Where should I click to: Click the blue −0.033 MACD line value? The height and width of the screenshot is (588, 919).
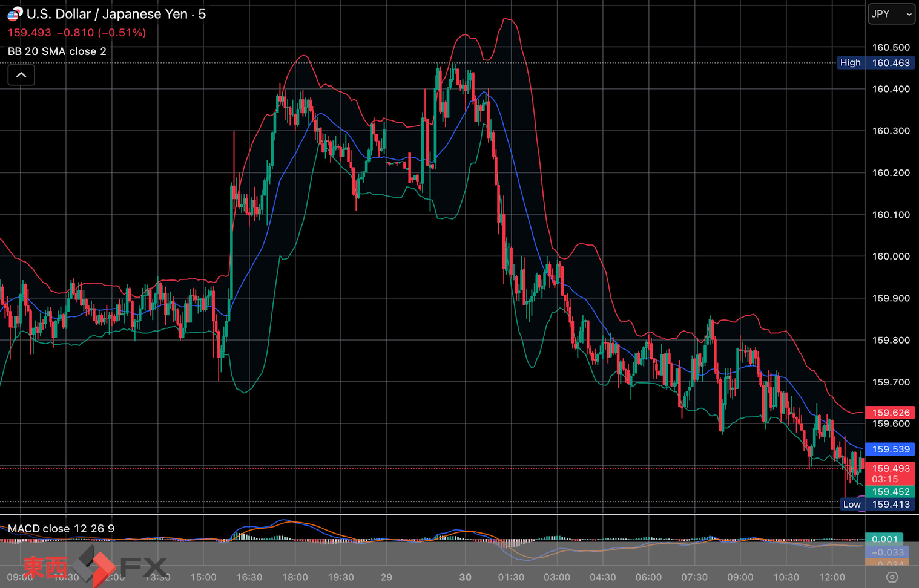tap(886, 552)
